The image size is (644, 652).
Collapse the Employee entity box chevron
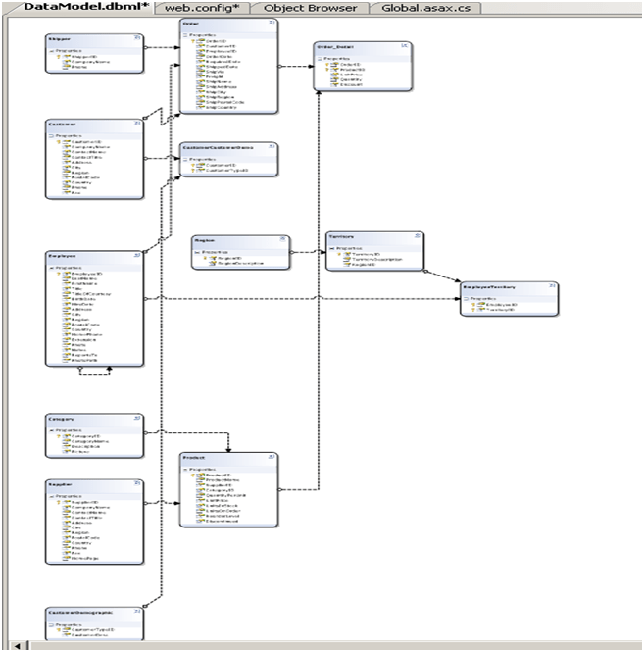point(137,256)
